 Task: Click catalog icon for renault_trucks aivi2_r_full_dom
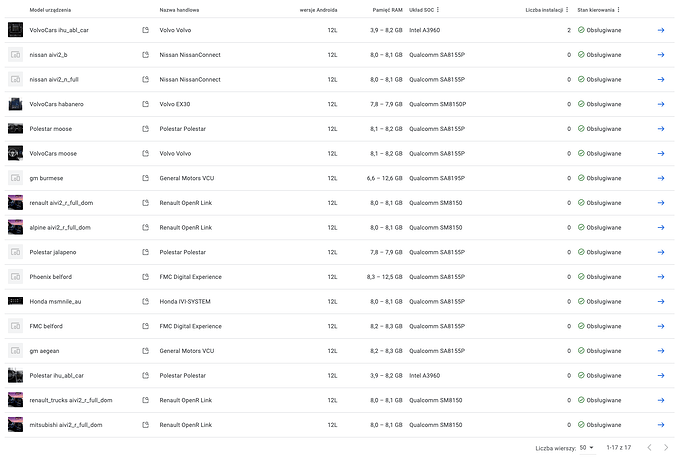(x=145, y=400)
